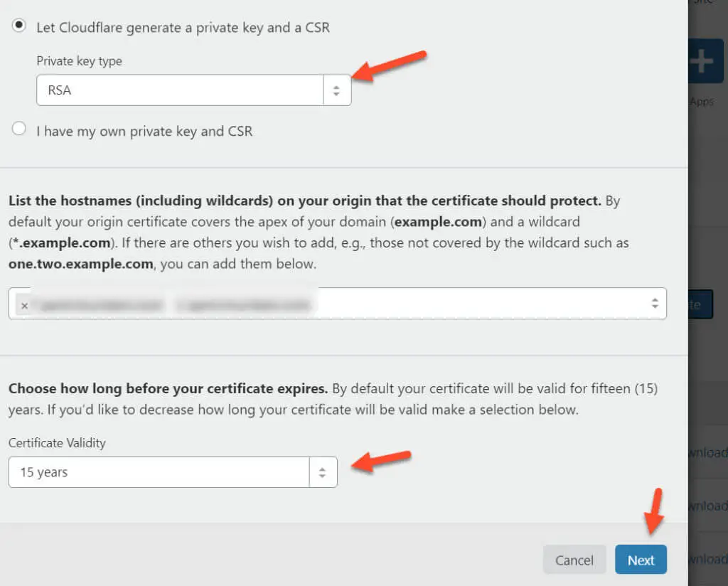Open the Certificate Validity 15 years dropdown
The image size is (728, 586).
pyautogui.click(x=173, y=472)
